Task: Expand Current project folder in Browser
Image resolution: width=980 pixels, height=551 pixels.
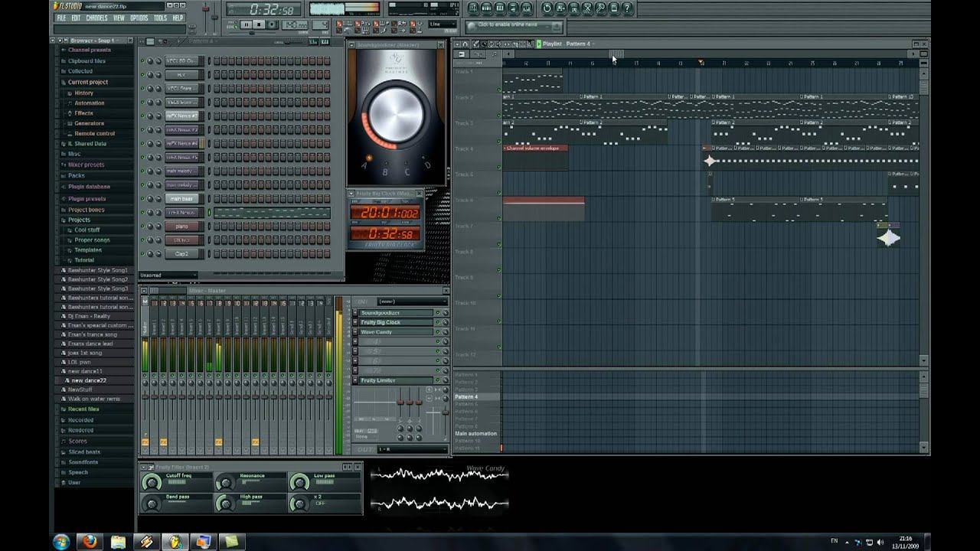Action: click(x=87, y=82)
